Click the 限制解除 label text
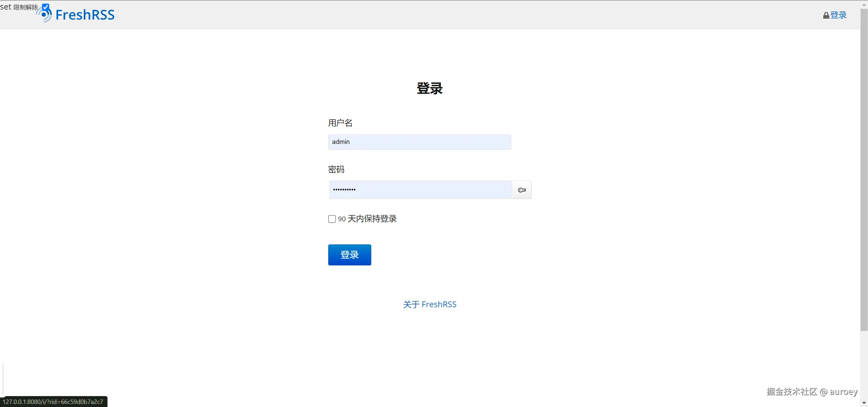The image size is (868, 407). click(26, 7)
